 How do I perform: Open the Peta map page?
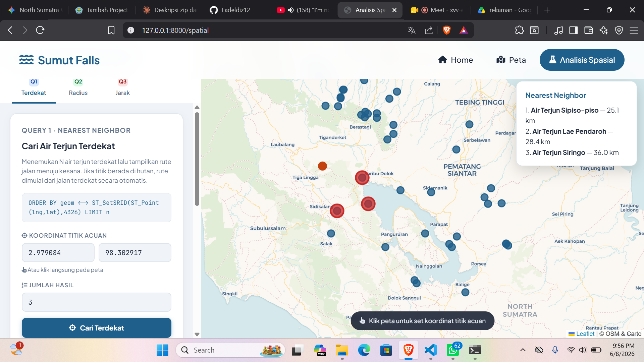click(x=511, y=60)
